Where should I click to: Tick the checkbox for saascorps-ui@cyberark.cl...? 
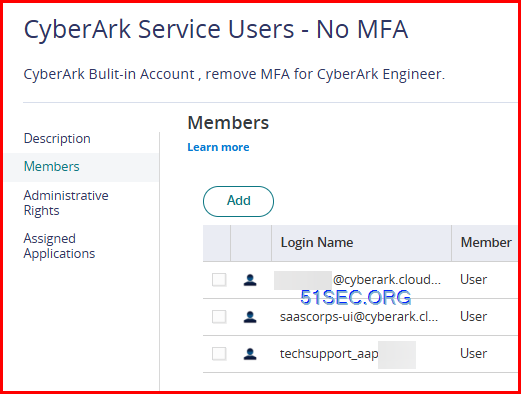[219, 317]
